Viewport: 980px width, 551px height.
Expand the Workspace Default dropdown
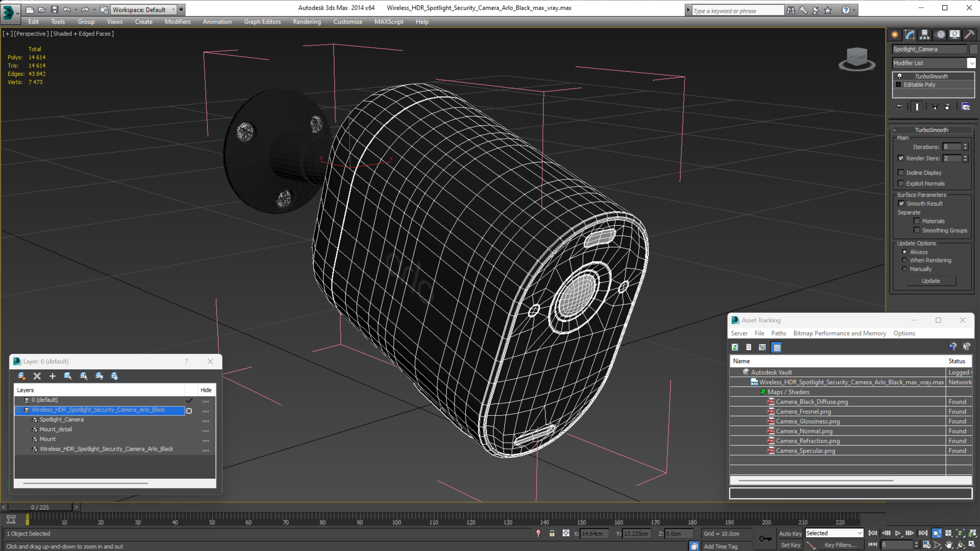pos(173,10)
